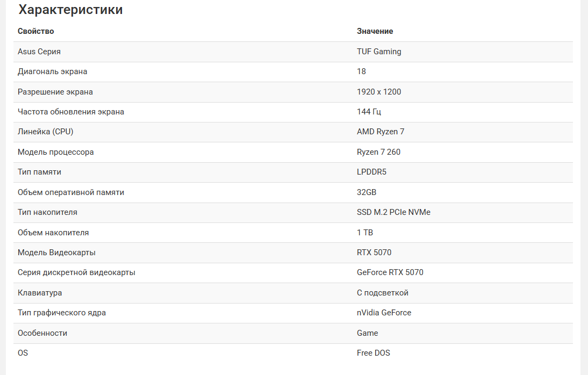Click the "144 Гц" refresh rate value
The height and width of the screenshot is (375, 588).
[369, 112]
